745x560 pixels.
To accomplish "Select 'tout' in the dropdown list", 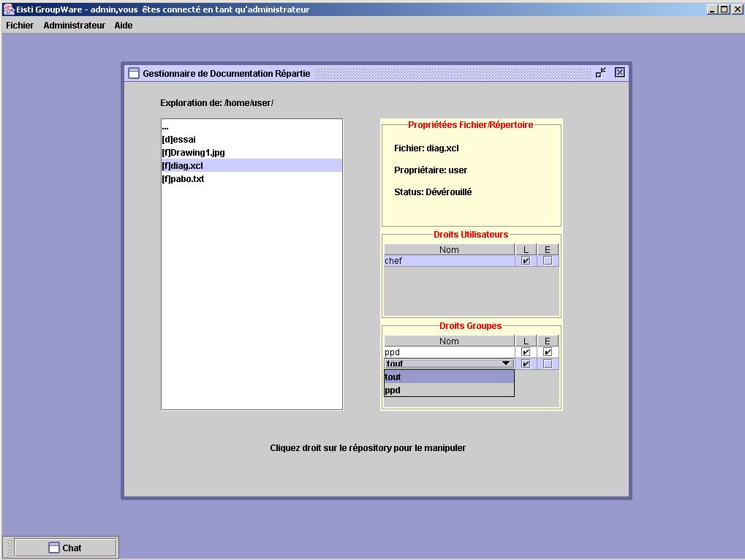I will coord(449,377).
